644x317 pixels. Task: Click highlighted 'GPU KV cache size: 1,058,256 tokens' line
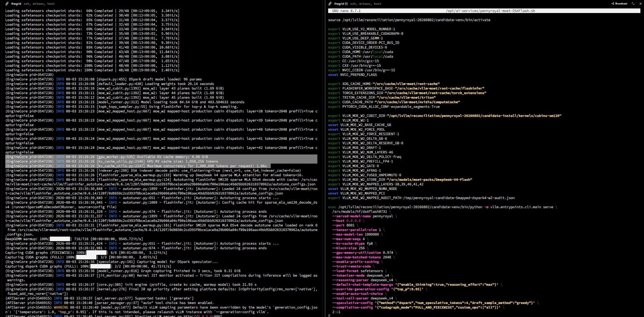click(112, 161)
